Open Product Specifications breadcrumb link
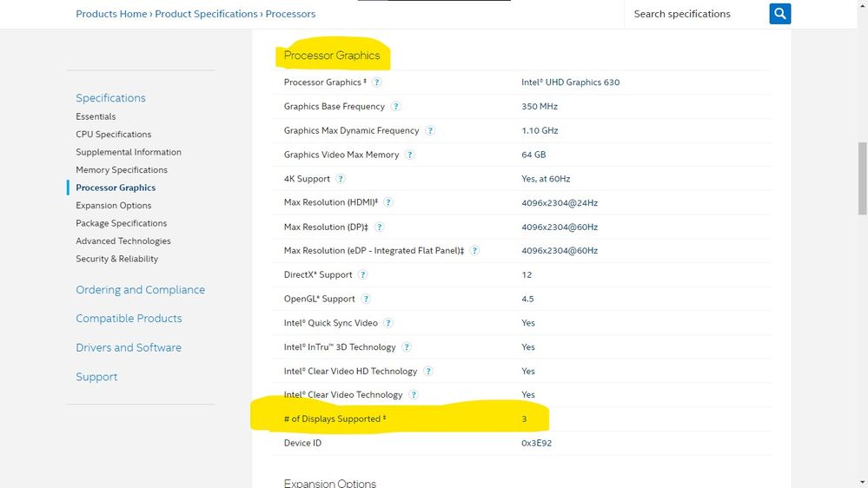Screen dimensions: 868x488 point(206,14)
